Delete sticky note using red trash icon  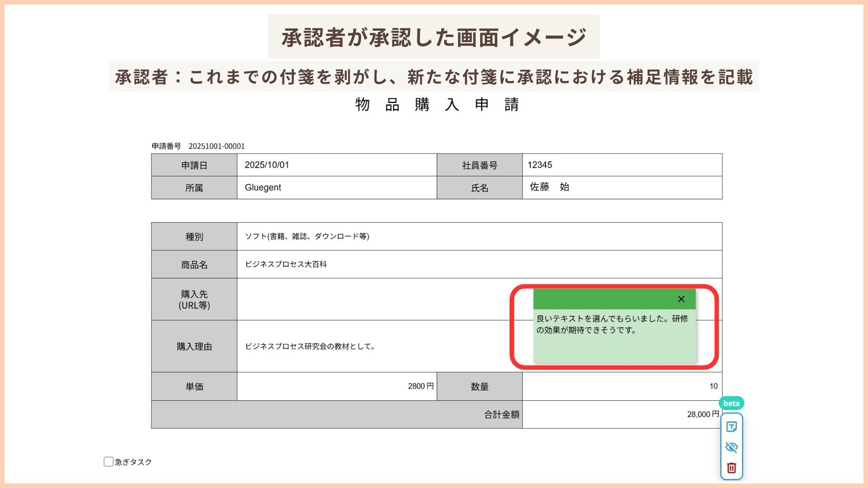click(731, 468)
